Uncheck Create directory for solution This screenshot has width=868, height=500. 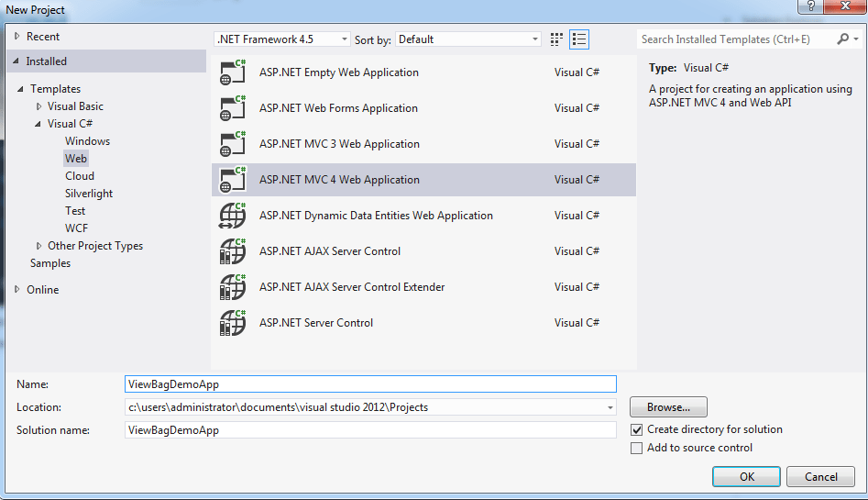[637, 429]
